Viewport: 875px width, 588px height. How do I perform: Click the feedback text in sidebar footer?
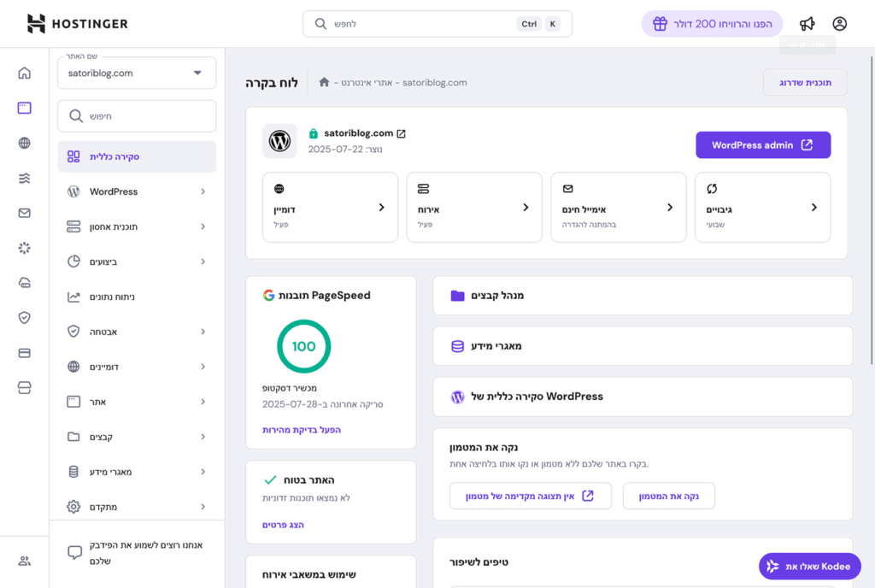pos(145,553)
